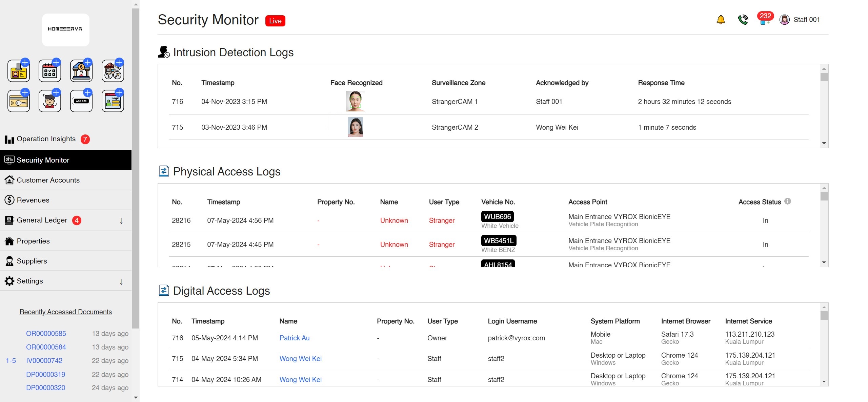Click the ID badge quick-add icon
This screenshot has height=402, width=868.
pos(19,70)
